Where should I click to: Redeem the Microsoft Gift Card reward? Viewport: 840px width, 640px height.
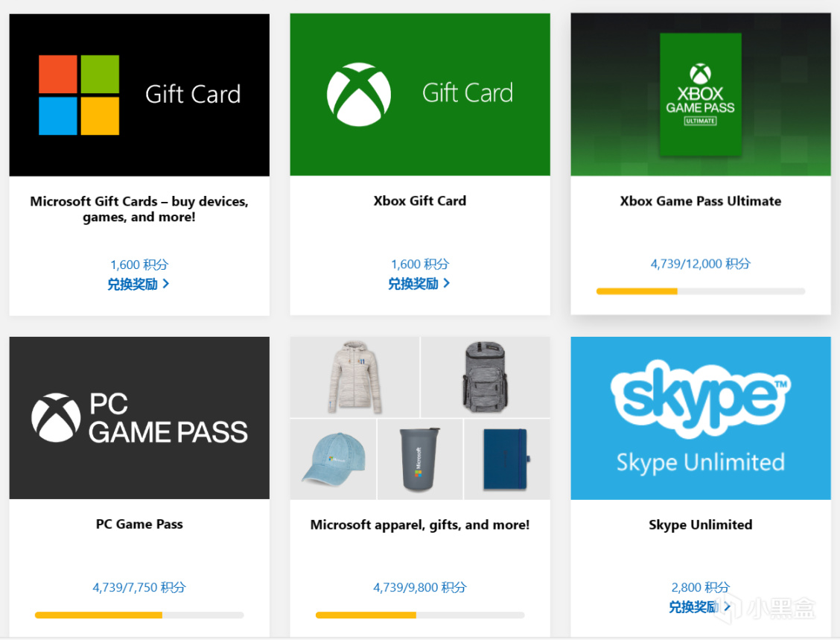coord(139,284)
